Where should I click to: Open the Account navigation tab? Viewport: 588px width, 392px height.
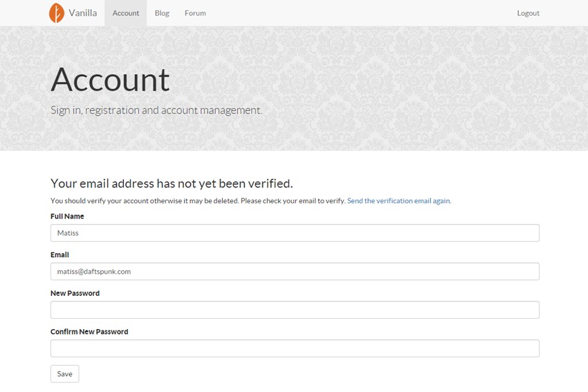pyautogui.click(x=126, y=13)
